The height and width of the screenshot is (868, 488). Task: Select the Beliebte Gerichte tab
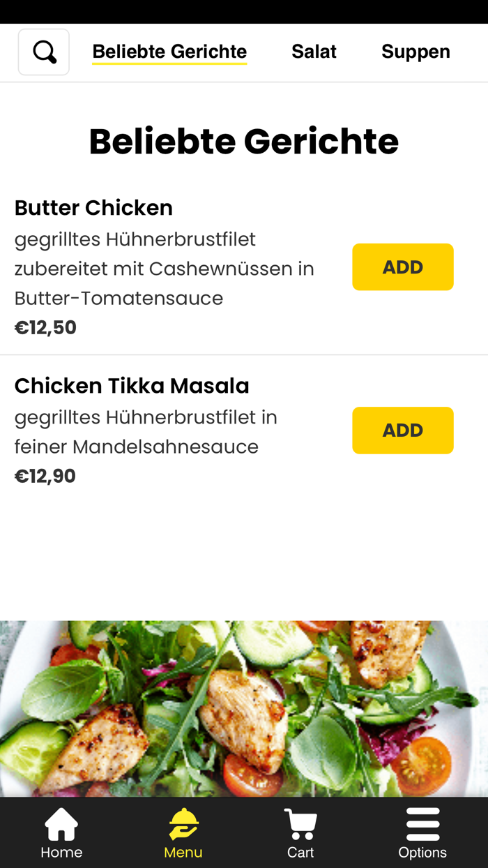coord(169,51)
